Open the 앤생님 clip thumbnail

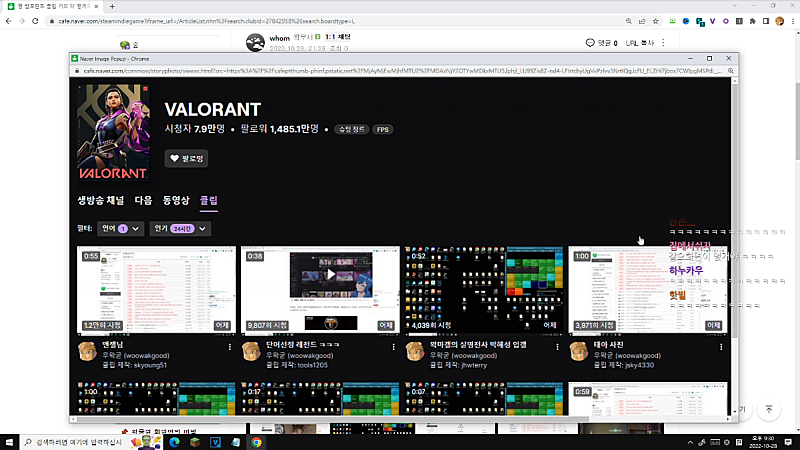[x=156, y=289]
